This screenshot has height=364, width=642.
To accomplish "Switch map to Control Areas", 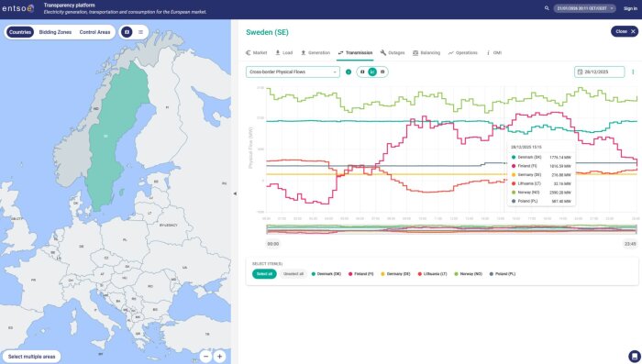I will click(95, 32).
